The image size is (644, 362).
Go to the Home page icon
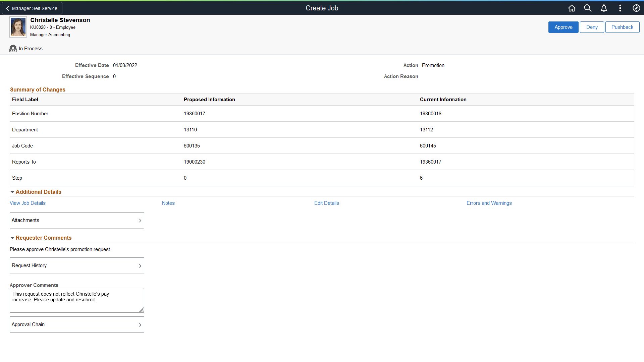(572, 8)
